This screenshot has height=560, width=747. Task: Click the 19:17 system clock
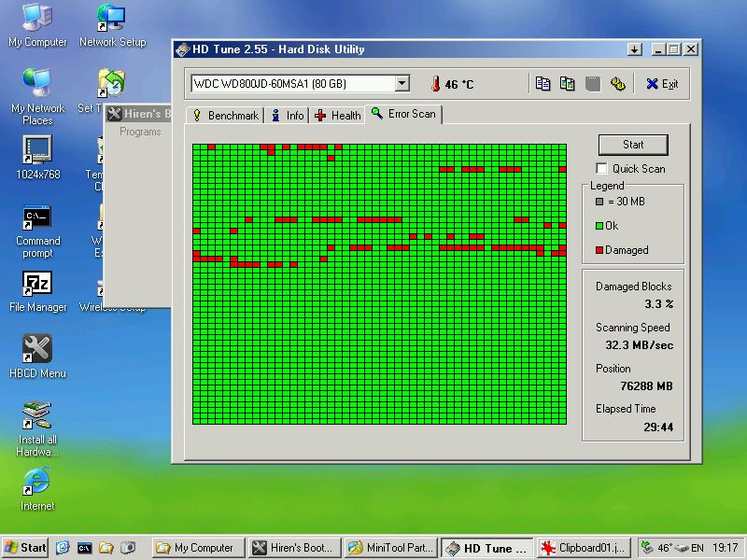tap(726, 548)
